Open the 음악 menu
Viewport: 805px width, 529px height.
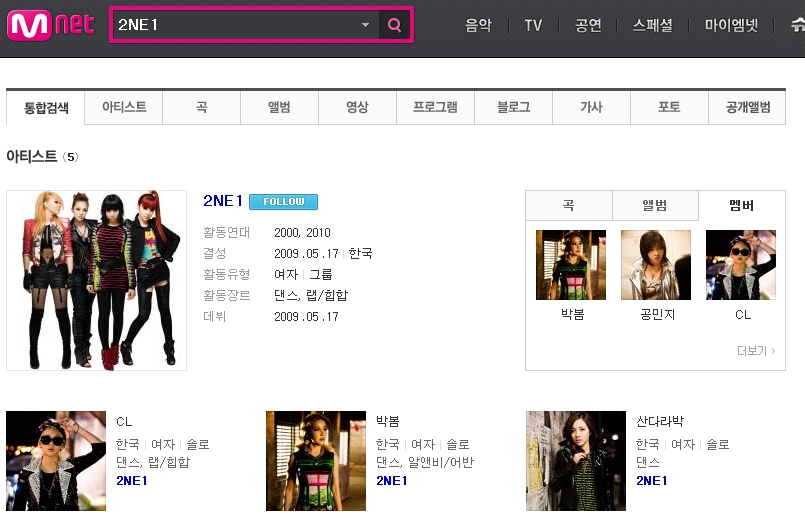[x=478, y=25]
